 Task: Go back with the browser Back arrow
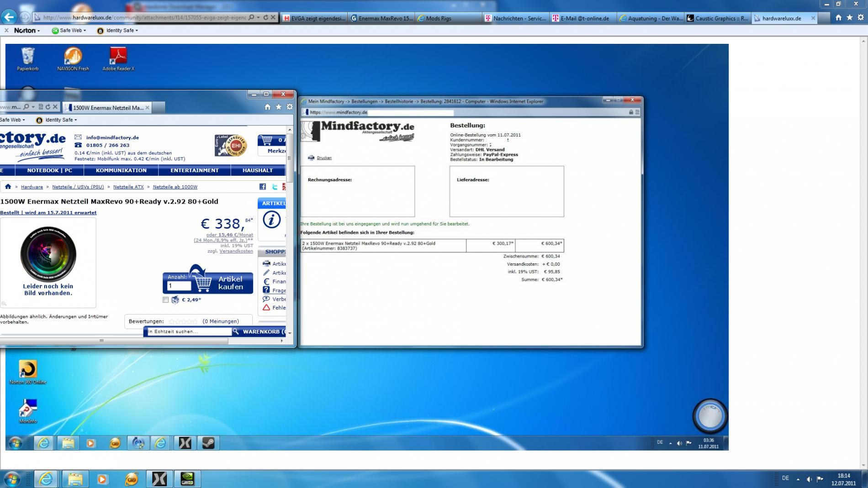pyautogui.click(x=9, y=17)
